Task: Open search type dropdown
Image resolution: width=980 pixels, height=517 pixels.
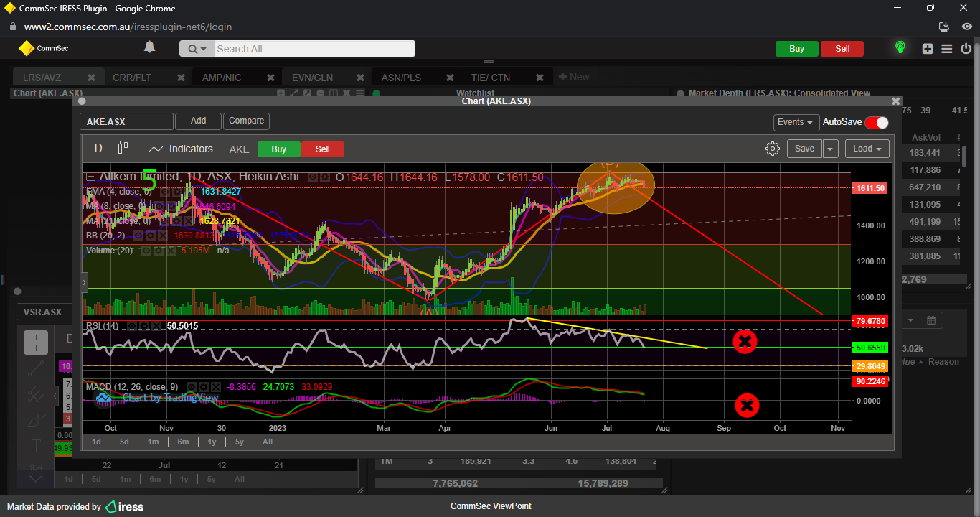Action: 197,49
